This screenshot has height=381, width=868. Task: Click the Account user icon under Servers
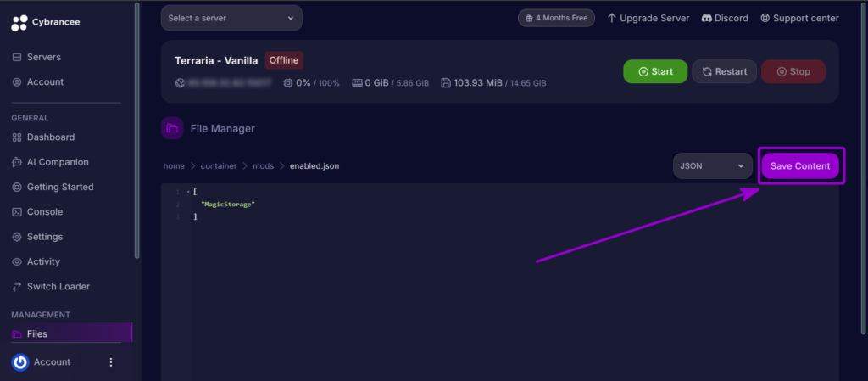point(17,82)
